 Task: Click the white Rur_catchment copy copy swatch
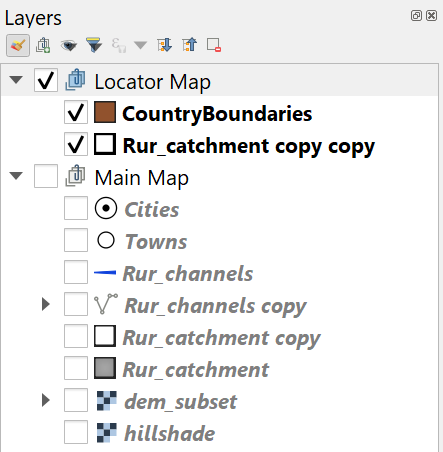click(x=105, y=144)
